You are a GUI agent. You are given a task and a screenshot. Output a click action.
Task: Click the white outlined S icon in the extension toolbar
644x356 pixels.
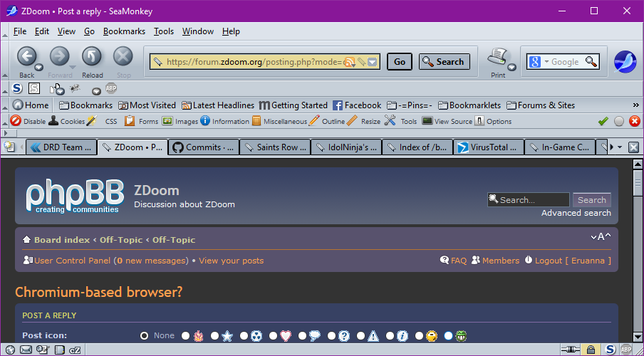(34, 88)
